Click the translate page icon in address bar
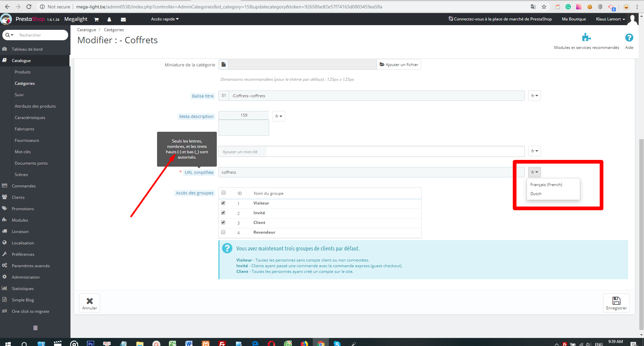This screenshot has width=644, height=346. pyautogui.click(x=533, y=7)
